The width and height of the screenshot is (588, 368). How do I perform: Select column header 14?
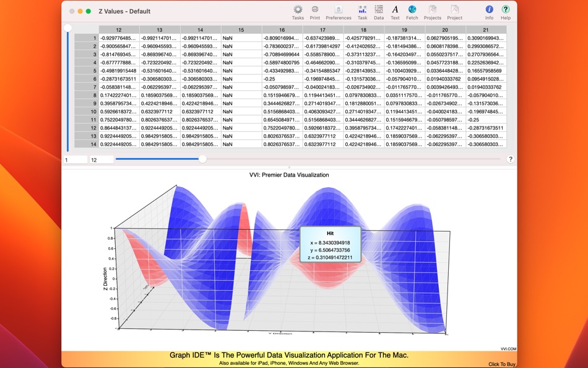click(201, 30)
